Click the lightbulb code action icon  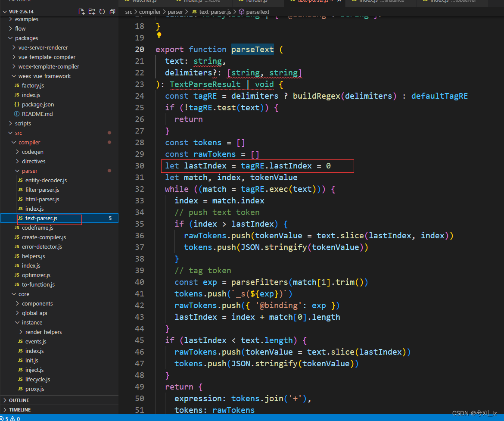click(159, 35)
